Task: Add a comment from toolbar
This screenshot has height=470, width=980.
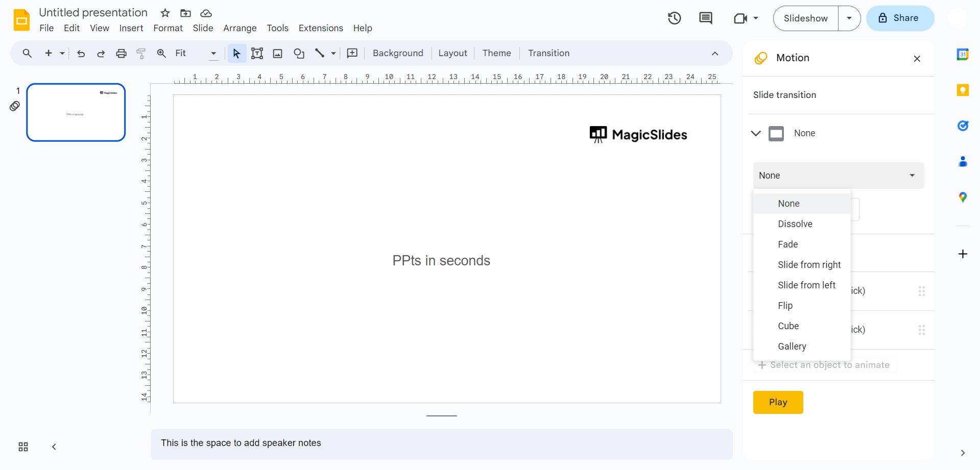Action: (352, 53)
